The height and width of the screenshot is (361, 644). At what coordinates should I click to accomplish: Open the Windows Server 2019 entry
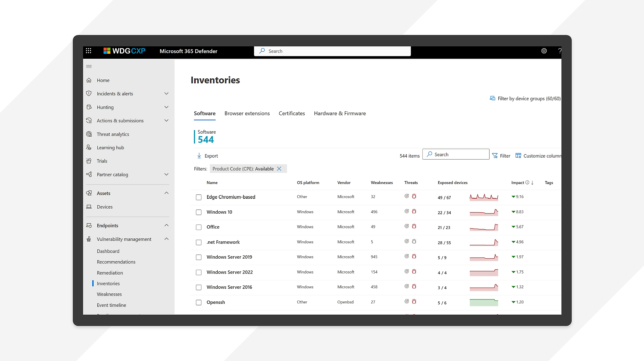(x=229, y=257)
